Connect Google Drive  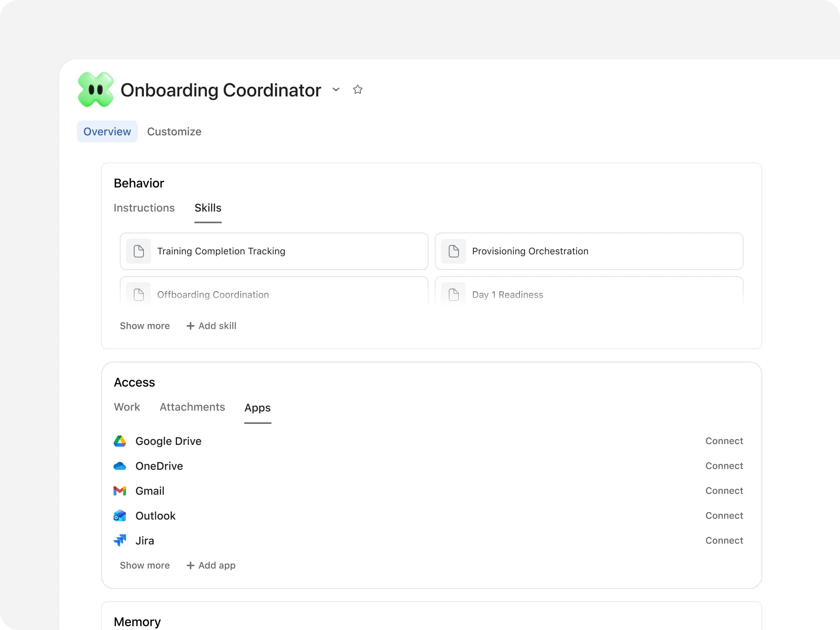(x=724, y=441)
